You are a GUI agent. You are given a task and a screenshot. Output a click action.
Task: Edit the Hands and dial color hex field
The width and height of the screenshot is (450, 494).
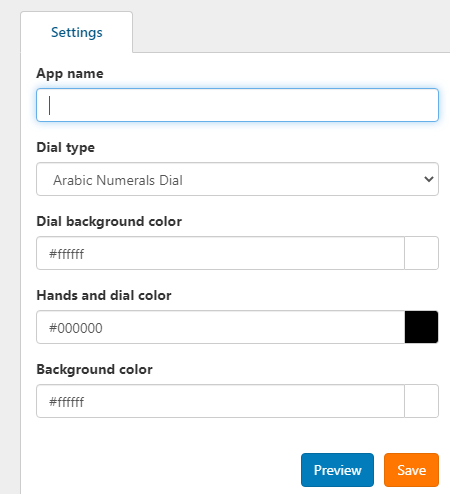(220, 327)
